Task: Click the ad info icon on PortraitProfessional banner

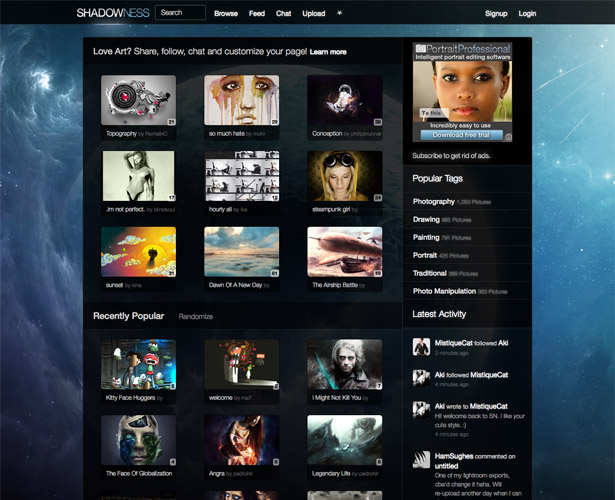Action: point(508,137)
